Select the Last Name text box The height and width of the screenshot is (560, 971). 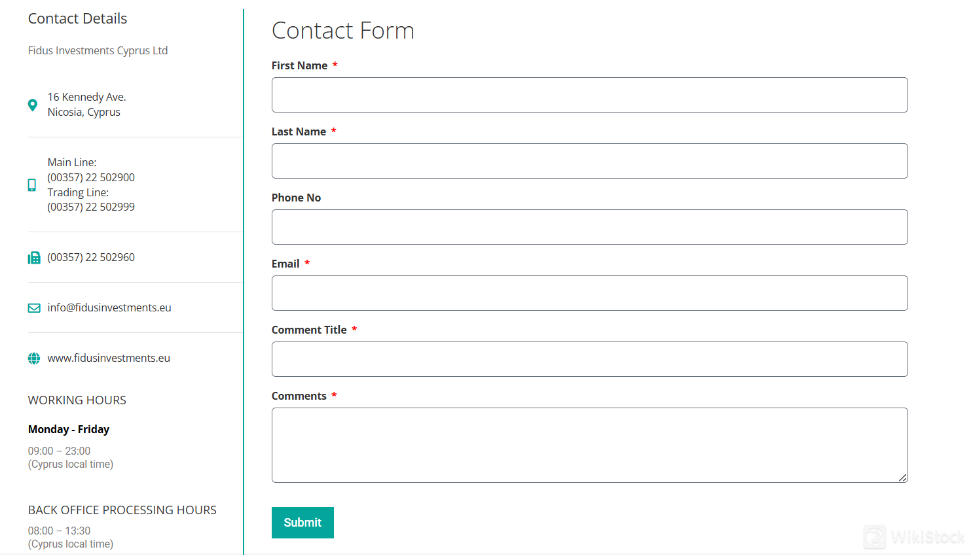pos(589,161)
